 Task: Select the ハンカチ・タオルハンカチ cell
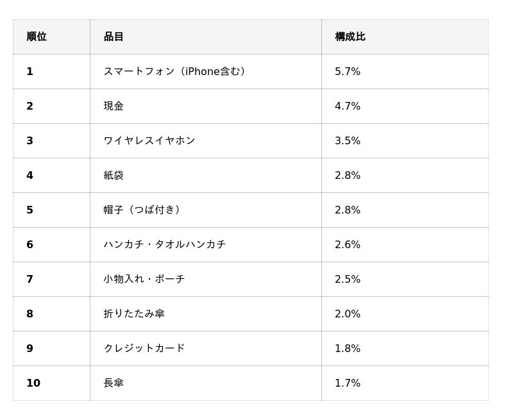[x=206, y=244]
